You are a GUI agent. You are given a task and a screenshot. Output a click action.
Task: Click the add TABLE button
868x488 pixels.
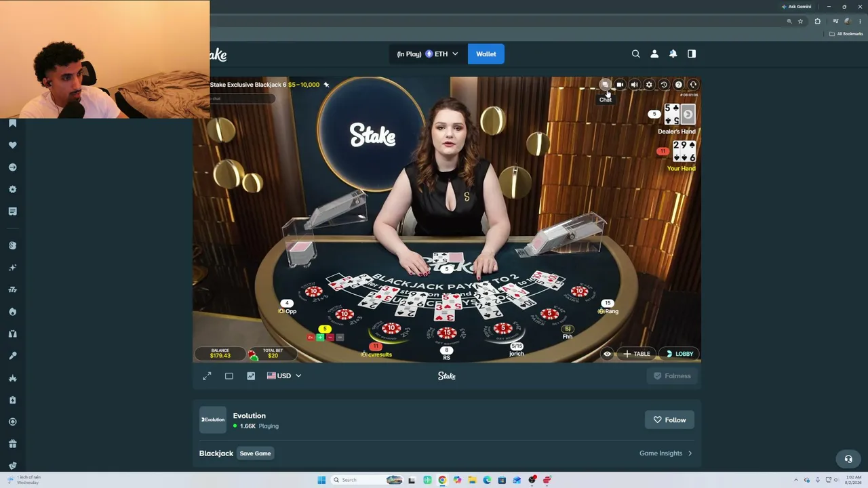[x=636, y=354]
